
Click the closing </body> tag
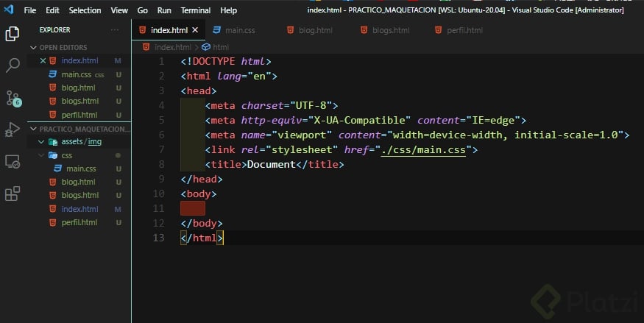[202, 223]
